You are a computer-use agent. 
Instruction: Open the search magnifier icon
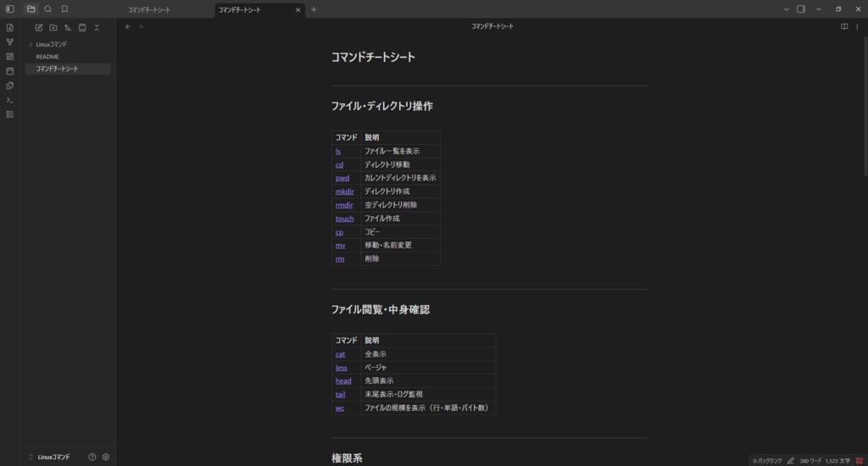click(48, 9)
